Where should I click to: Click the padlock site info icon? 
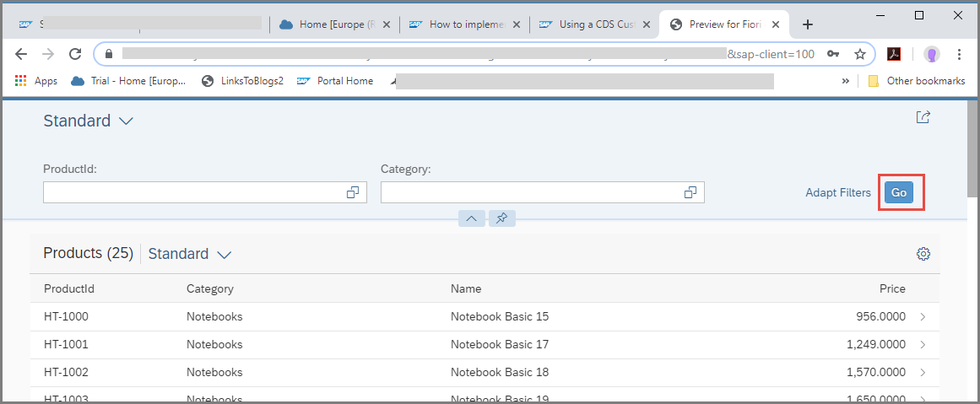[x=110, y=54]
